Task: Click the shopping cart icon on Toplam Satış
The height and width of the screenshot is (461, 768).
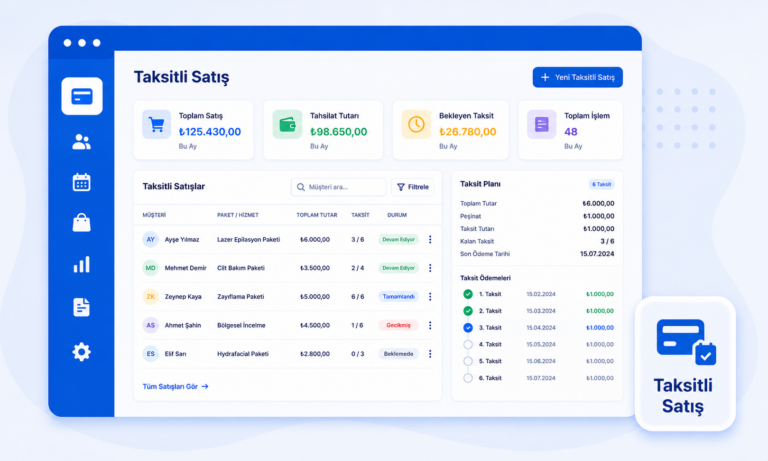Action: pos(156,124)
